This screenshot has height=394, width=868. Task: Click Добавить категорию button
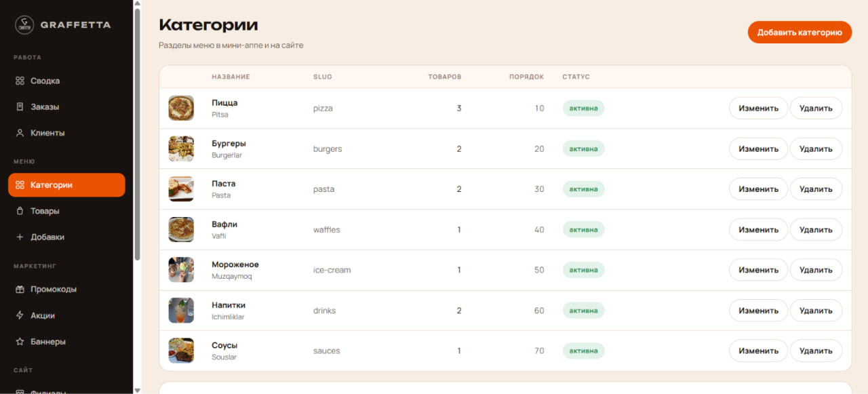pos(800,32)
